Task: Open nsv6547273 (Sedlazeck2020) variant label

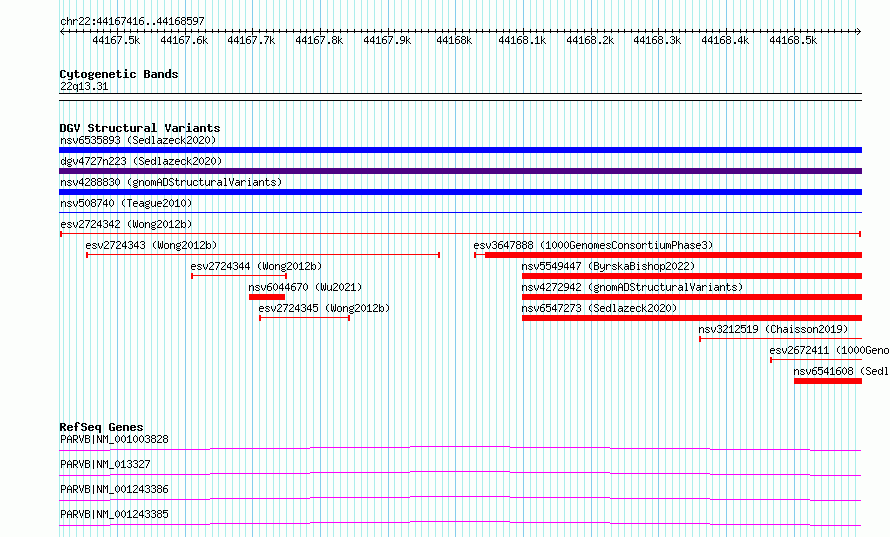Action: coord(599,308)
